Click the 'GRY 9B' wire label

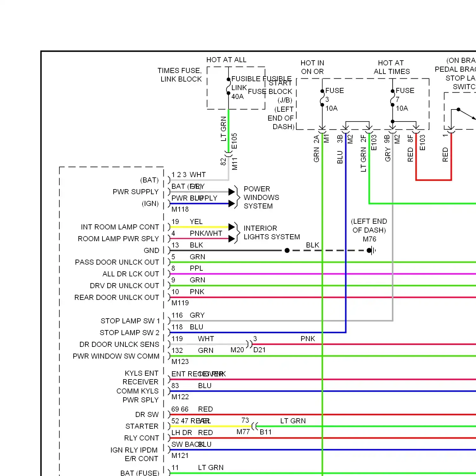pyautogui.click(x=387, y=148)
